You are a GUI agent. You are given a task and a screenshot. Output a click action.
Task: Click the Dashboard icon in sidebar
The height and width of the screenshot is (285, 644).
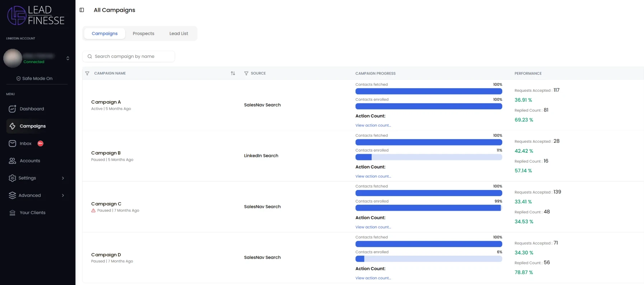pos(13,109)
